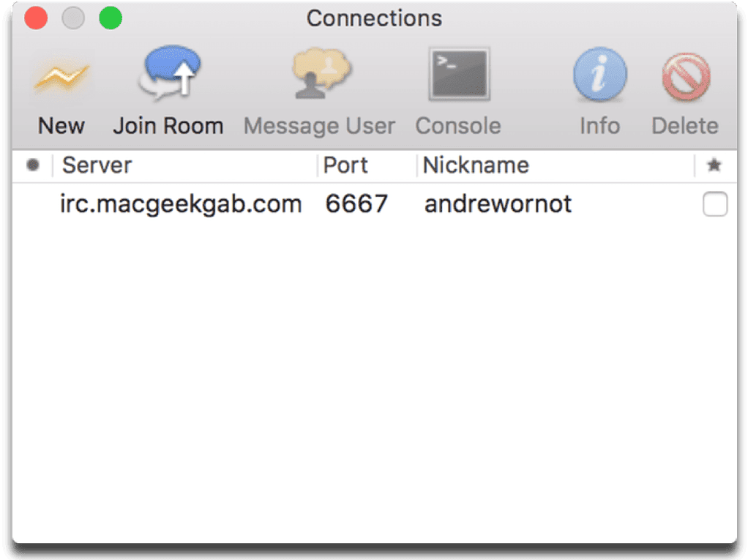Click the Delete toolbar label

point(685,127)
